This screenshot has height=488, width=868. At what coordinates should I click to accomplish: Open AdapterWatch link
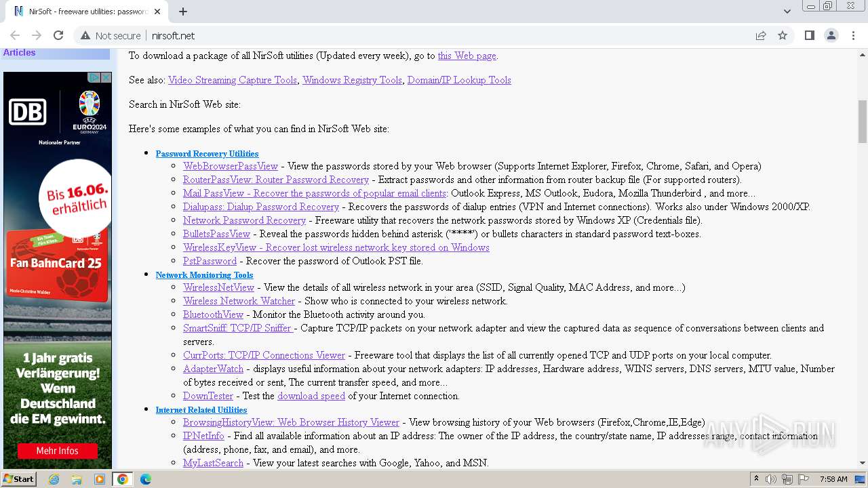point(213,369)
